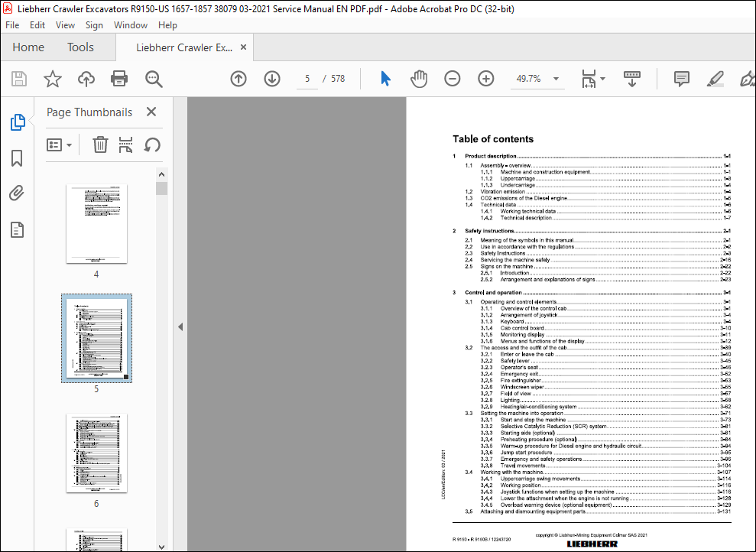Click the scissors page tool in thumbnails panel
756x552 pixels.
125,144
